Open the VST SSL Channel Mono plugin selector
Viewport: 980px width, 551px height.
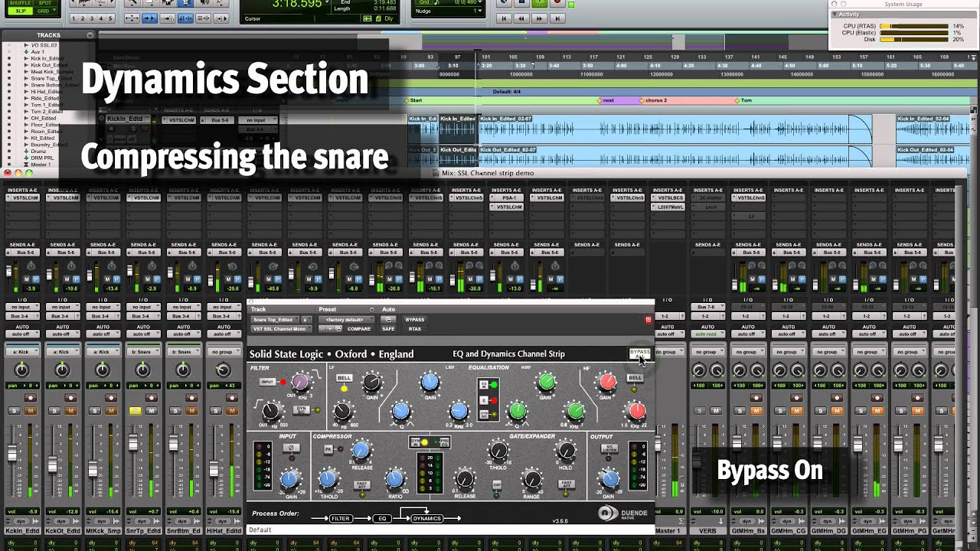(280, 329)
